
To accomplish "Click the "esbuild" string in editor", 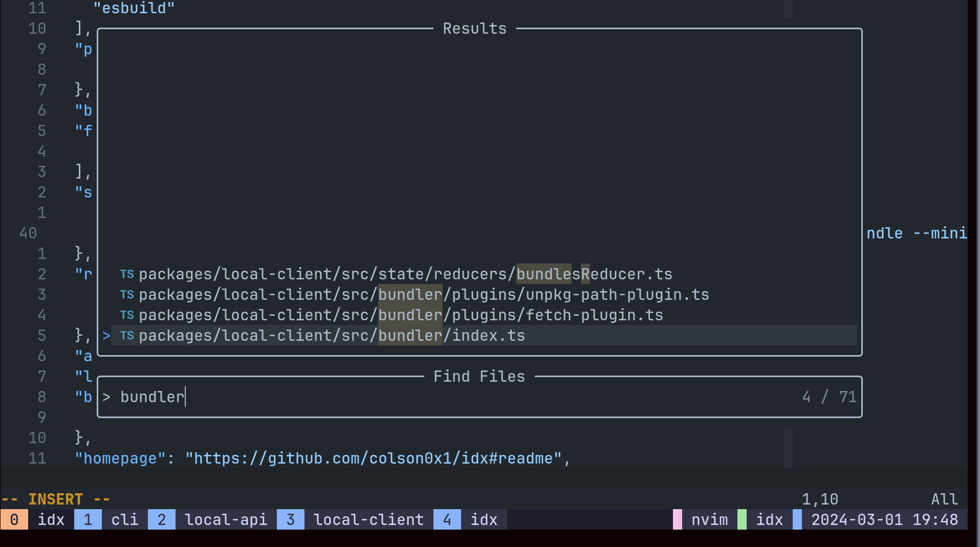I will click(x=134, y=8).
